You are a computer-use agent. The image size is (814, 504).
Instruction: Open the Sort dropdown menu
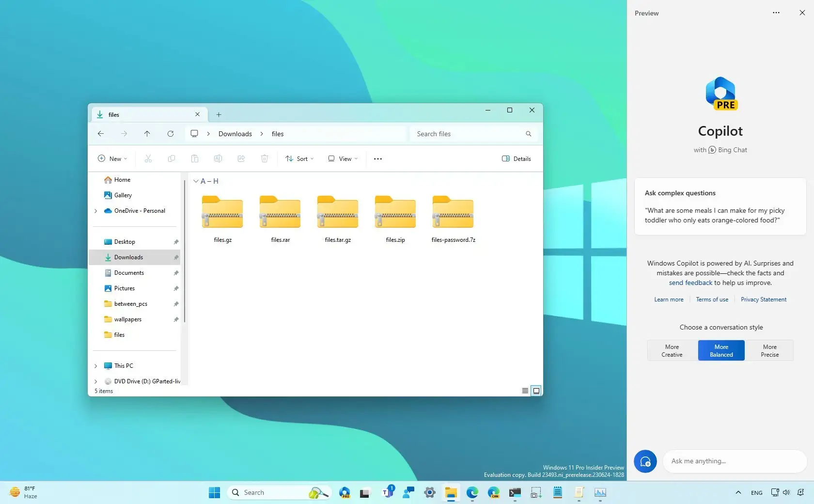tap(300, 158)
